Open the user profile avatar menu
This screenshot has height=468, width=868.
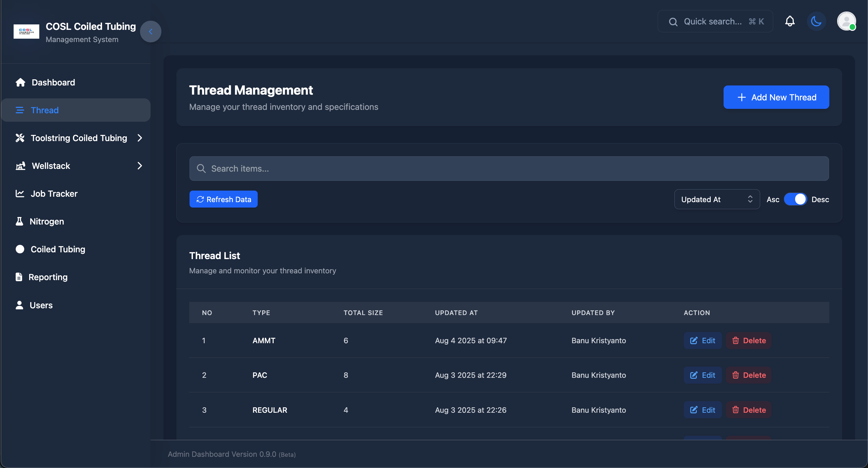pos(846,21)
